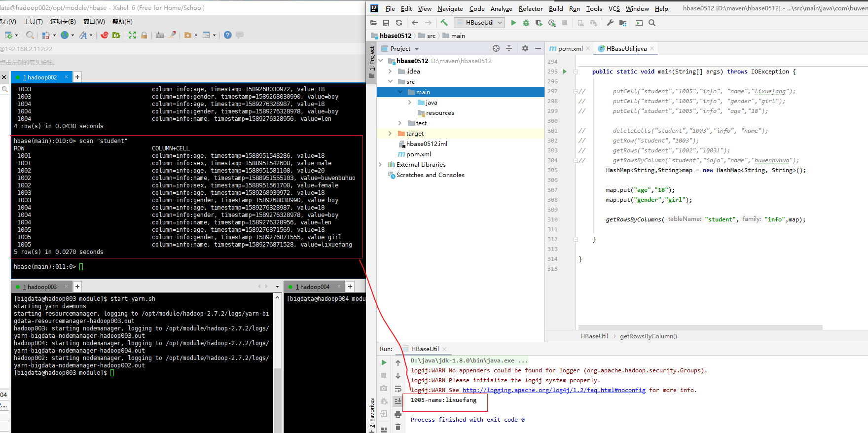
Task: Click src in the navigation breadcrumb
Action: pos(431,36)
